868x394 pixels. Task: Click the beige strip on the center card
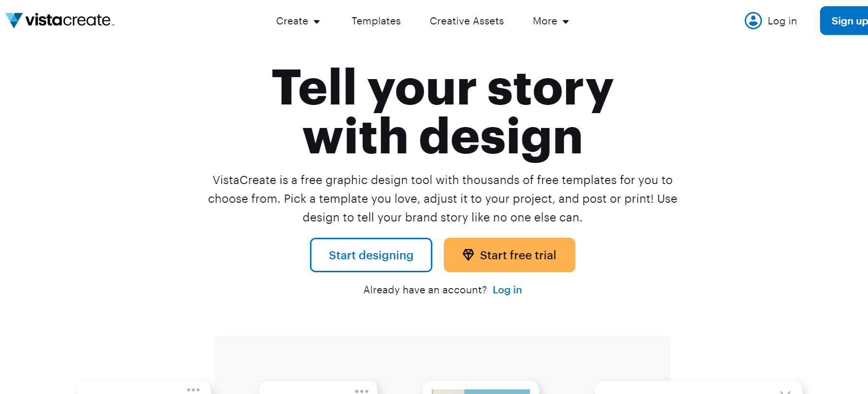[x=449, y=392]
